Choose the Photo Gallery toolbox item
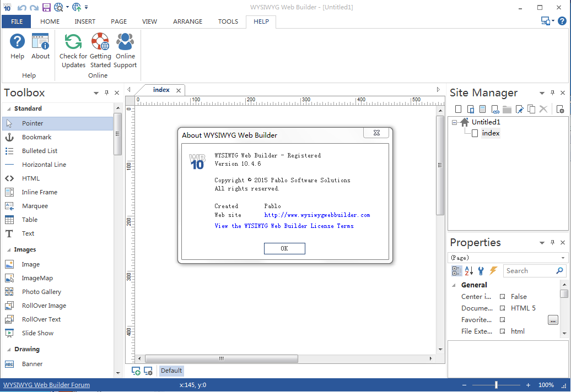Viewport: 571px width, 392px height. 41,292
